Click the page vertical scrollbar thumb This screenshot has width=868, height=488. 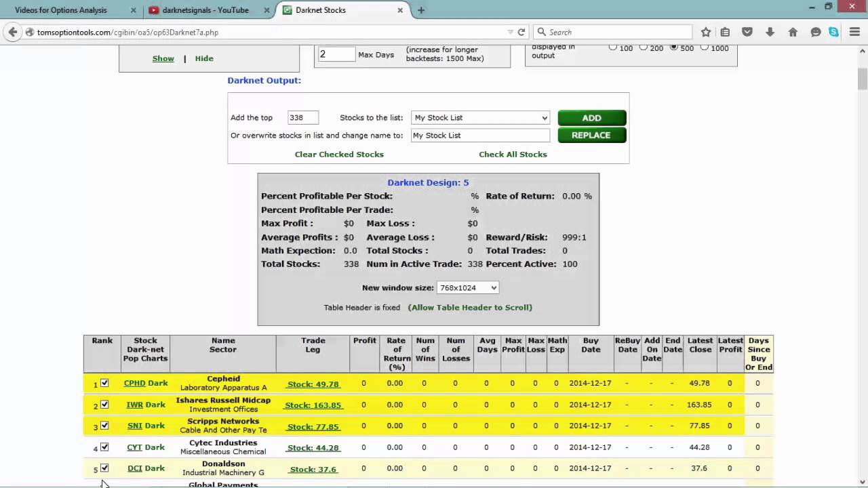[863, 79]
